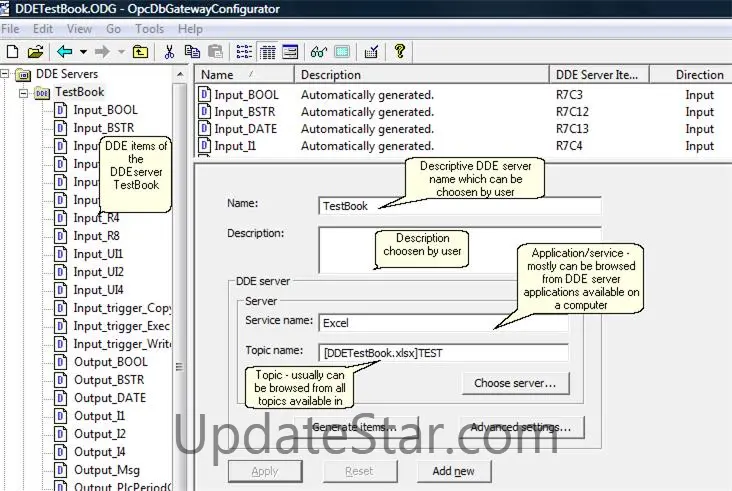Viewport: 732px width, 491px height.
Task: Select Input_trigger_Write tree item
Action: click(122, 344)
